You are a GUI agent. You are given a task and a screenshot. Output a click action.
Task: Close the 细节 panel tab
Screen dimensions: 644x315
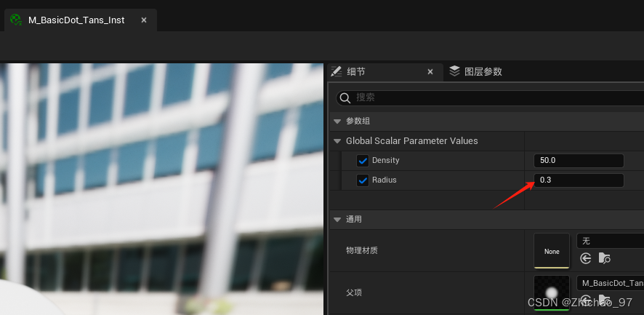[x=430, y=72]
